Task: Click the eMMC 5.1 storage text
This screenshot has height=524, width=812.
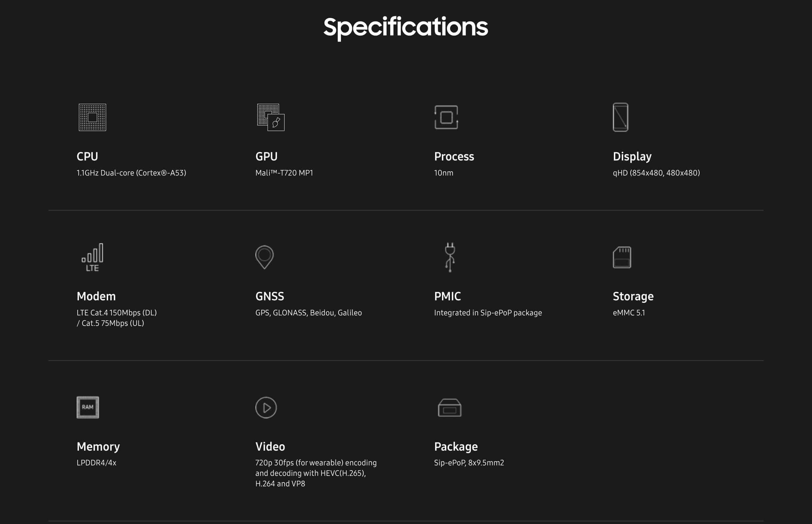Action: point(629,313)
